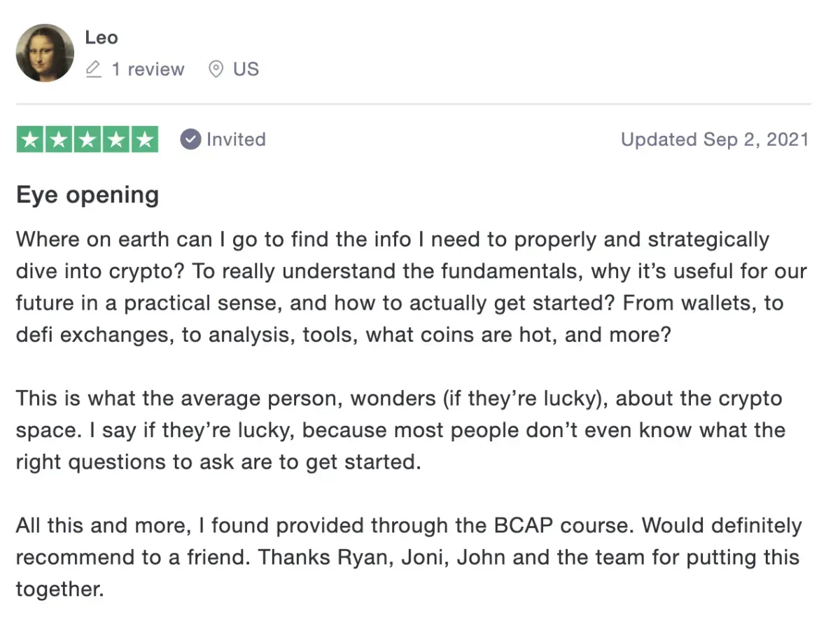Click the second green rating star
Image resolution: width=840 pixels, height=624 pixels.
tap(59, 139)
